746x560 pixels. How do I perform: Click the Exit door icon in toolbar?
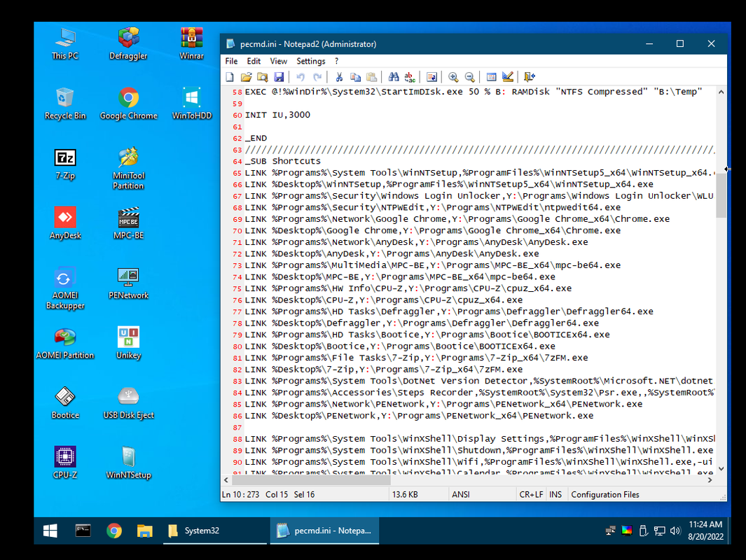pos(529,77)
